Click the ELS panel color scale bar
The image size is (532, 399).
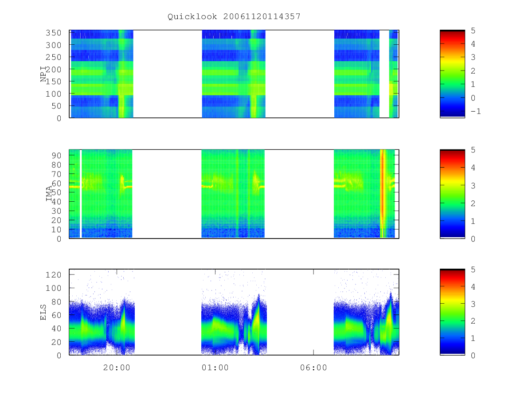click(x=452, y=312)
